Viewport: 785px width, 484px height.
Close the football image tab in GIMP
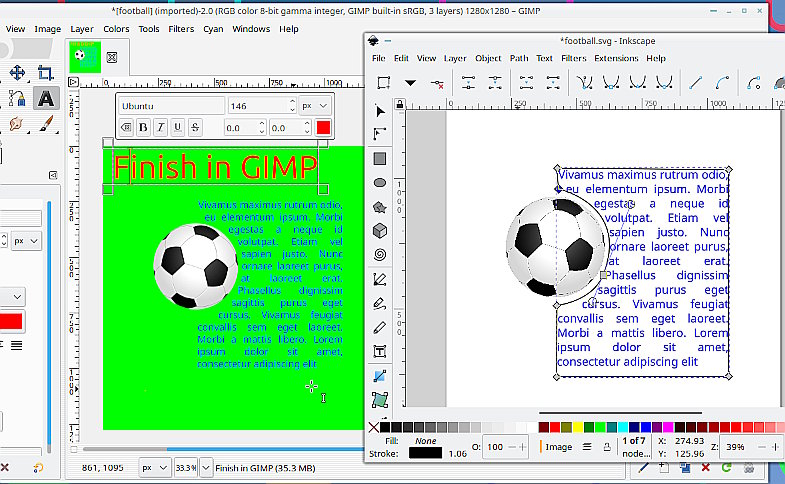112,57
